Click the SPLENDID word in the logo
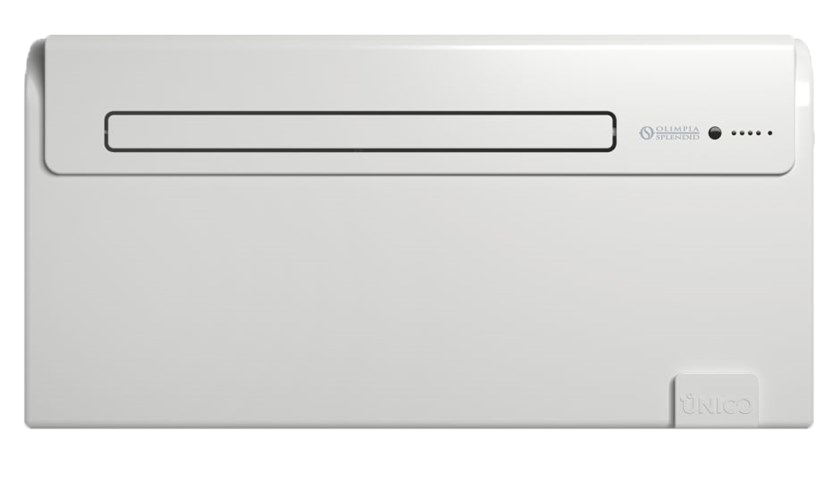The height and width of the screenshot is (483, 840). pos(678,137)
